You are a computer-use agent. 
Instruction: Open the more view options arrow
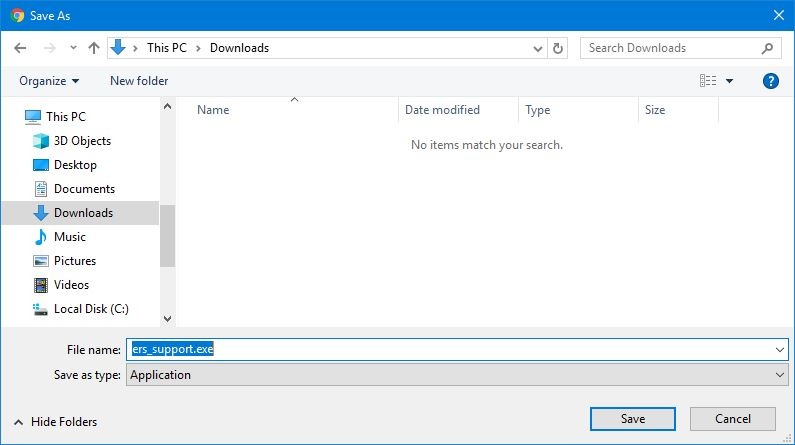(729, 81)
